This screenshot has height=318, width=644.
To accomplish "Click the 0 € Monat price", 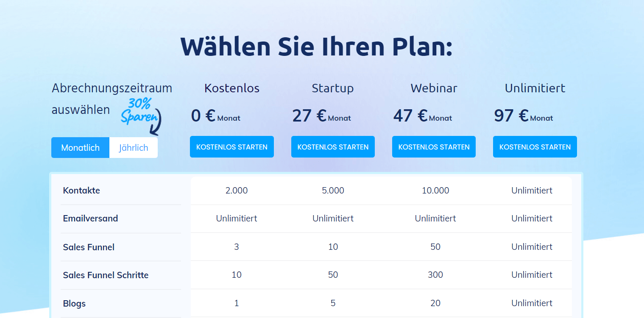I will click(x=215, y=116).
